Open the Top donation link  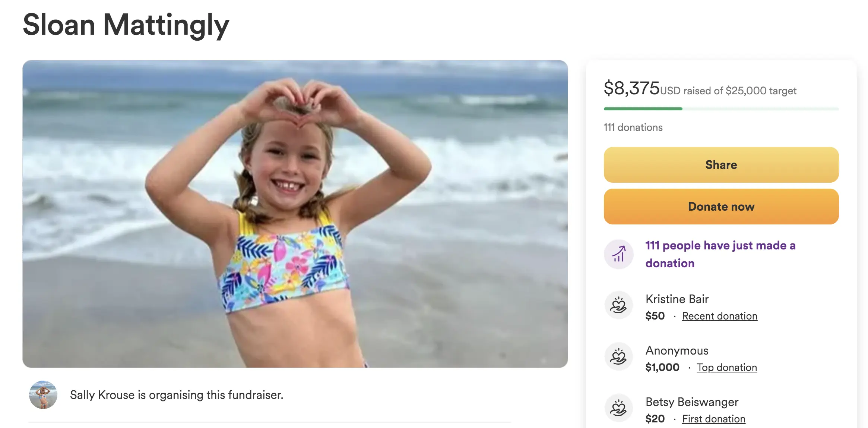tap(726, 368)
